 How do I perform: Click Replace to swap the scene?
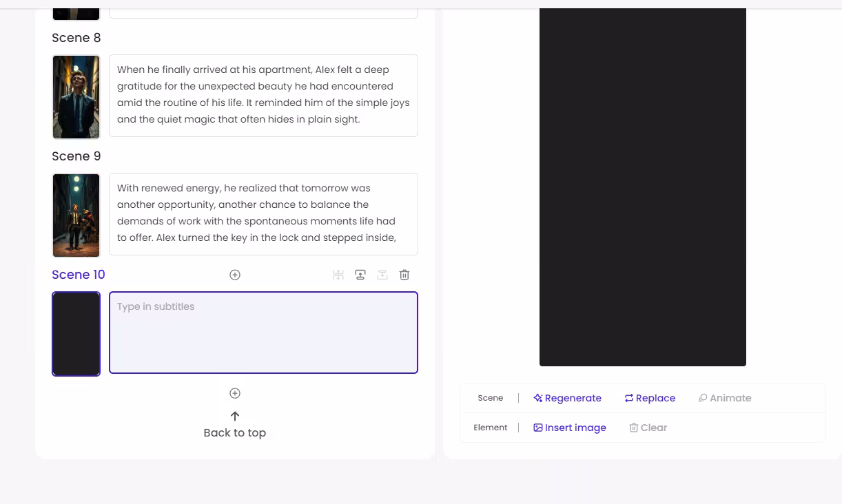(x=650, y=398)
